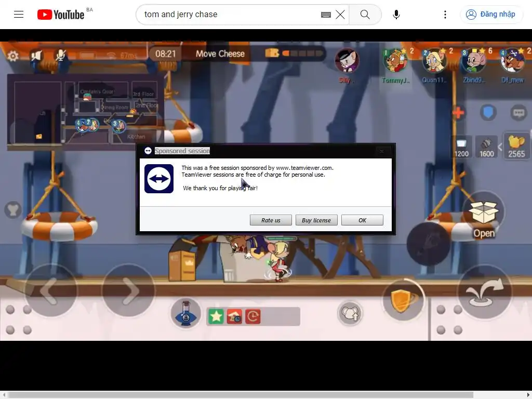This screenshot has height=399, width=532.
Task: Open the YouTube hamburger guide menu
Action: coord(19,14)
